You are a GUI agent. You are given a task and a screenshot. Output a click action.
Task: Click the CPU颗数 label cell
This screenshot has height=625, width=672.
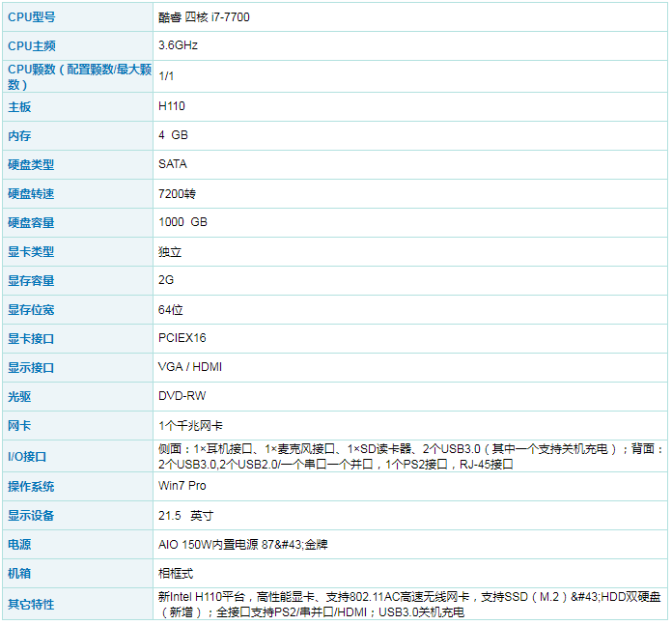click(79, 76)
